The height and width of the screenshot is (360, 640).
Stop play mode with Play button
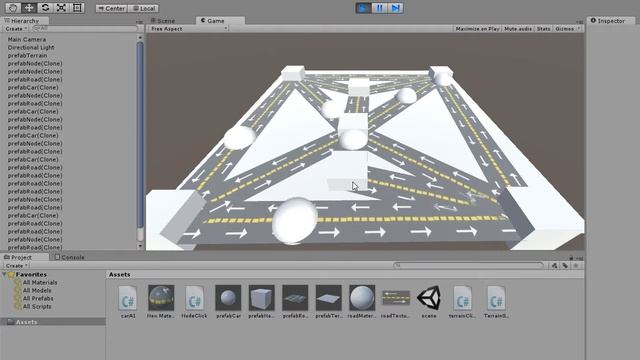tap(363, 8)
